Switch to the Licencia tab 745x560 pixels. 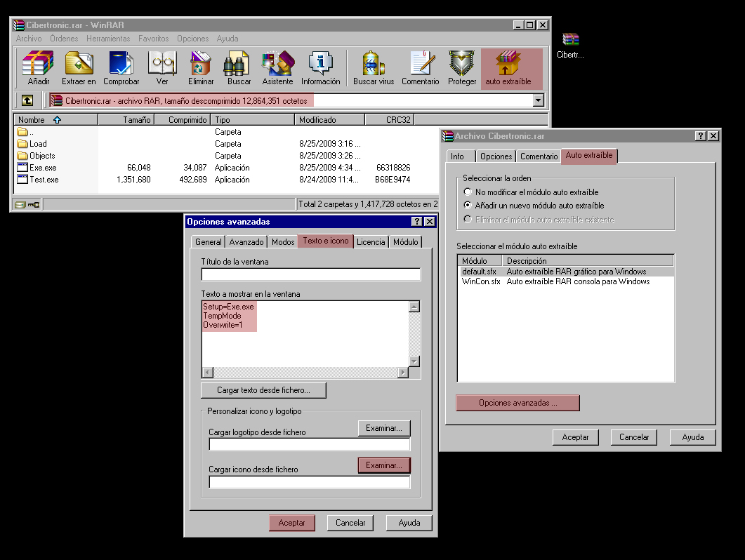pos(371,242)
